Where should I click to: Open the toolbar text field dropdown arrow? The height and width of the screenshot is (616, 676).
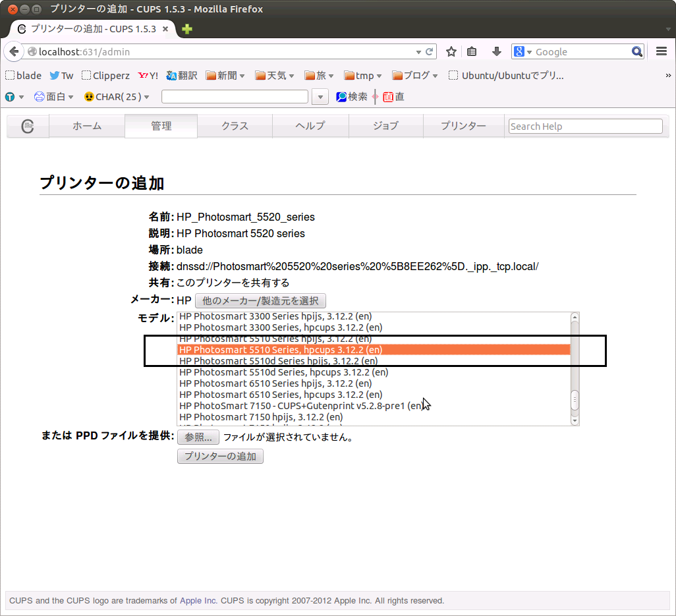tap(320, 97)
